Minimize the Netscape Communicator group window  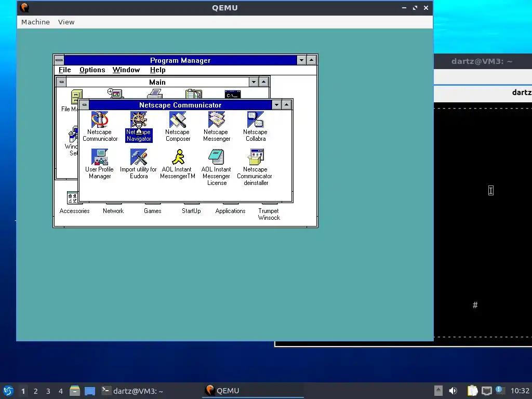coord(277,105)
